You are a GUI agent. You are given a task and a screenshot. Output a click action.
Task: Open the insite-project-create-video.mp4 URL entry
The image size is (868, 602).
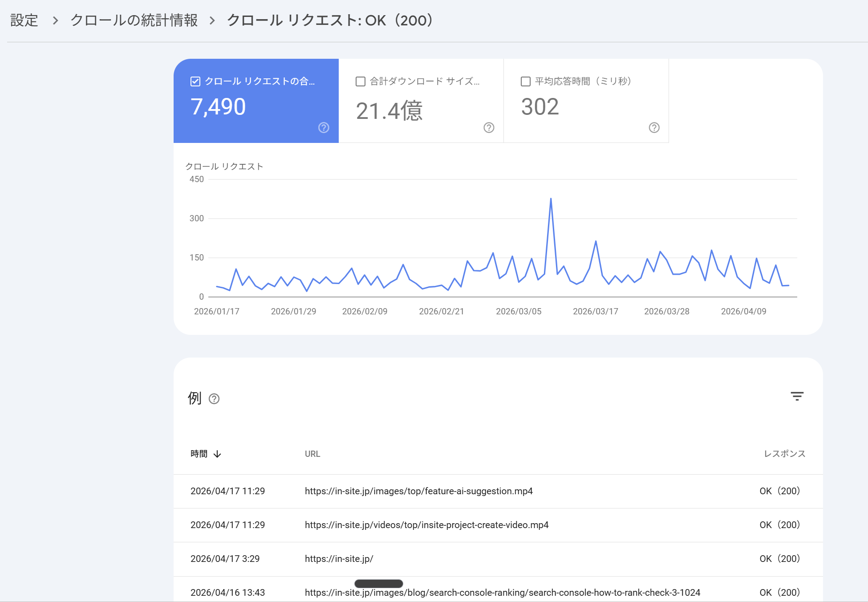(426, 525)
